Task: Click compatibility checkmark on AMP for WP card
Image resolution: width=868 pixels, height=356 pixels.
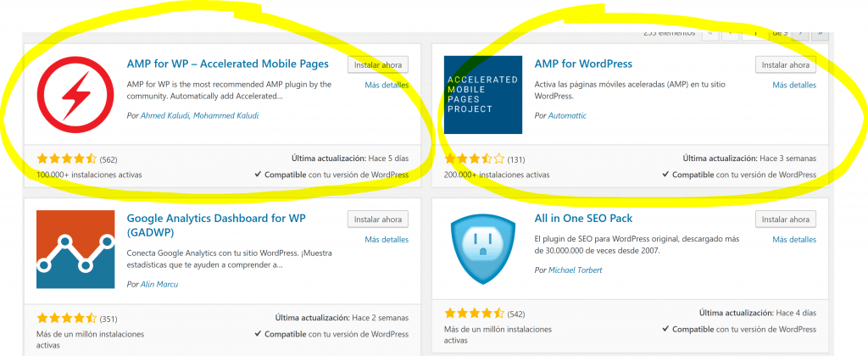Action: pos(258,175)
